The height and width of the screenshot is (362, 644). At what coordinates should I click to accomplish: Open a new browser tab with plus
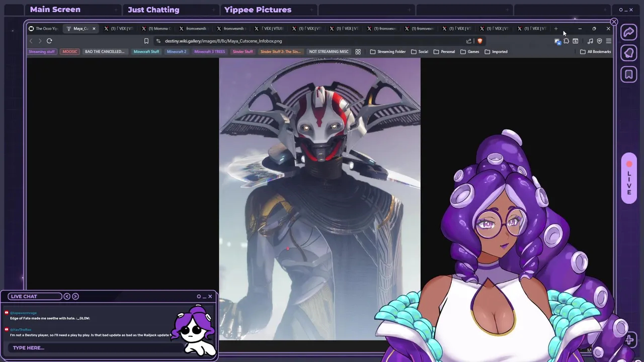(x=556, y=29)
